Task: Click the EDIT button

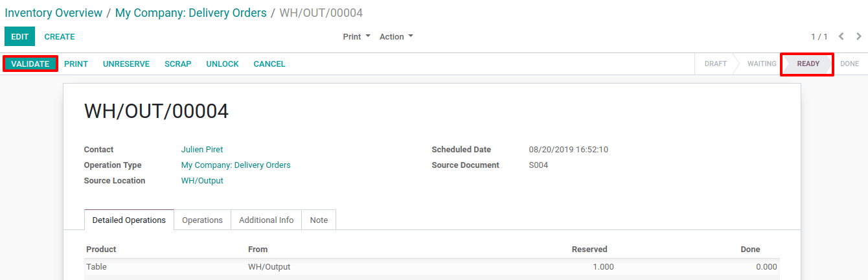Action: [x=20, y=37]
